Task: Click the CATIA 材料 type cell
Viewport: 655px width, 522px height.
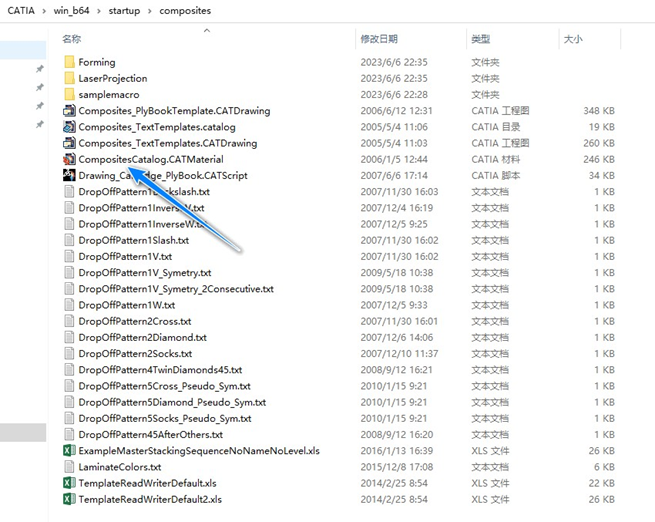Action: click(x=496, y=160)
